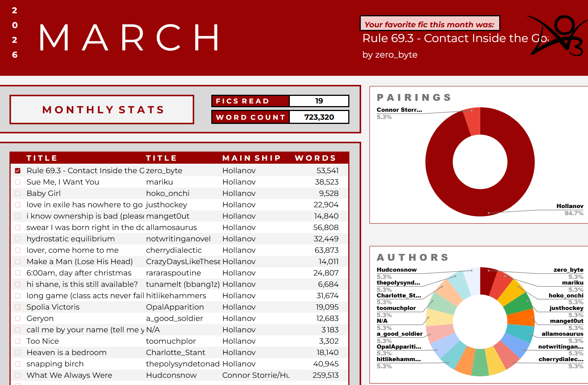Check the Baby Girl row checkbox
The width and height of the screenshot is (588, 385).
point(17,193)
